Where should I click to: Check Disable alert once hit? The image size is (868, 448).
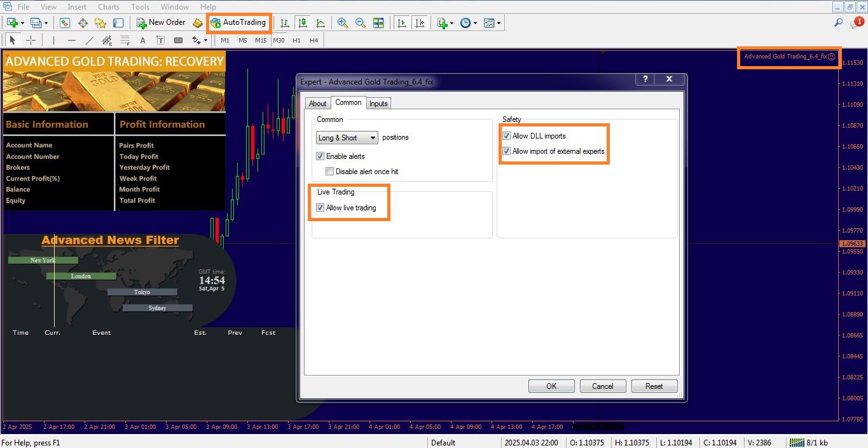(329, 172)
